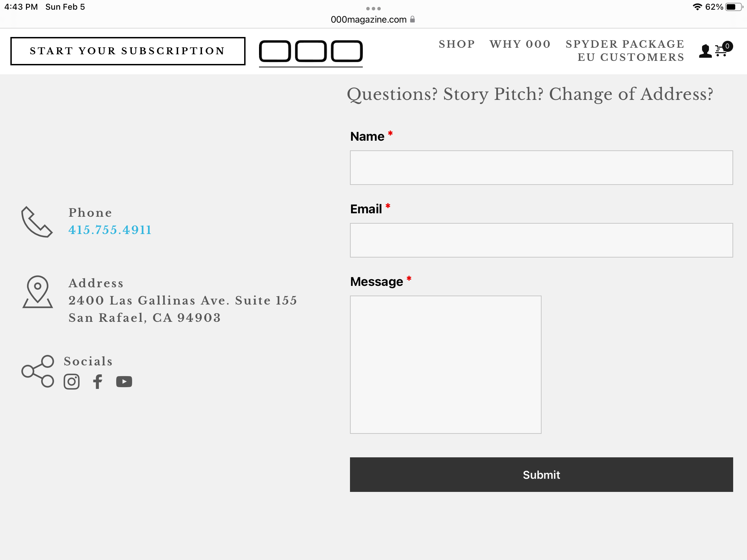The height and width of the screenshot is (560, 747).
Task: Click into the Email field
Action: 541,240
